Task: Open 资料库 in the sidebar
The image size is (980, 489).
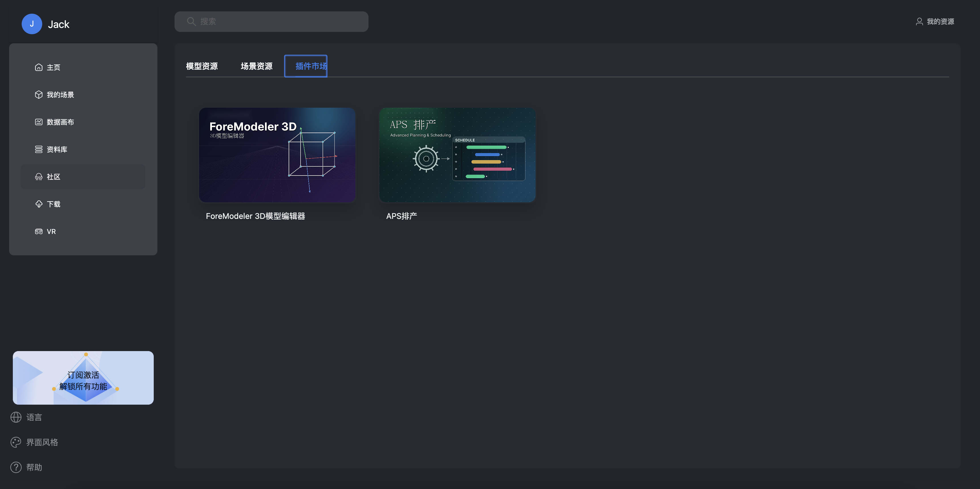Action: pos(83,149)
